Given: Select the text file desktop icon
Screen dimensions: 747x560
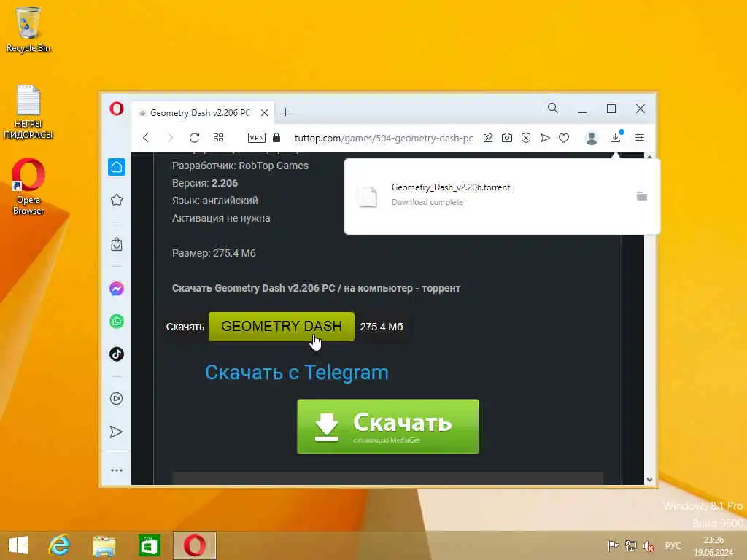Looking at the screenshot, I should (x=28, y=112).
